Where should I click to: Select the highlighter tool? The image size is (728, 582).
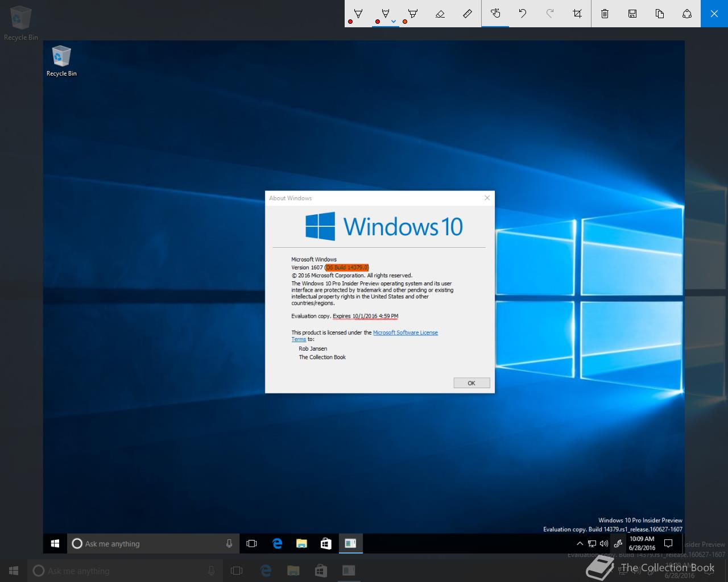tap(413, 14)
